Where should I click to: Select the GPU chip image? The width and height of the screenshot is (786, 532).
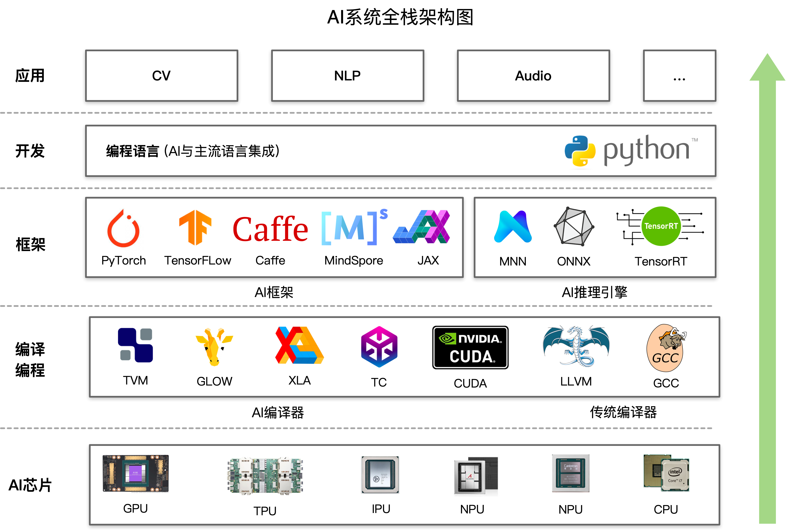[136, 473]
